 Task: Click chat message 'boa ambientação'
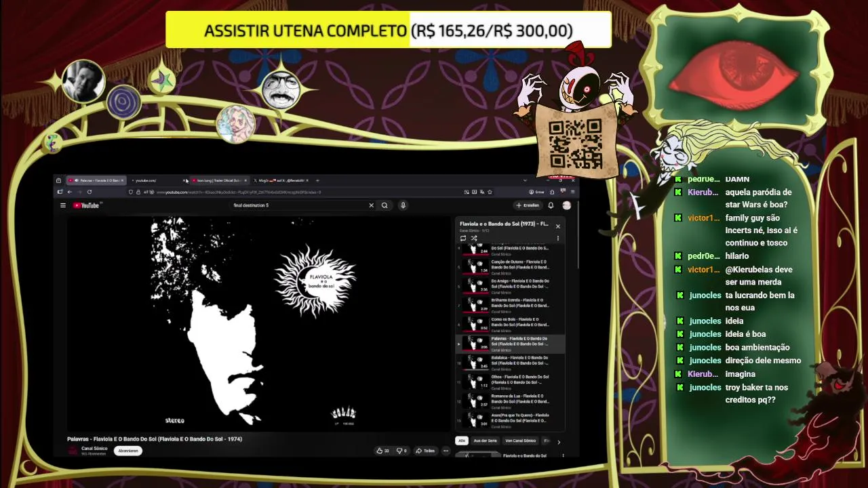tap(757, 347)
